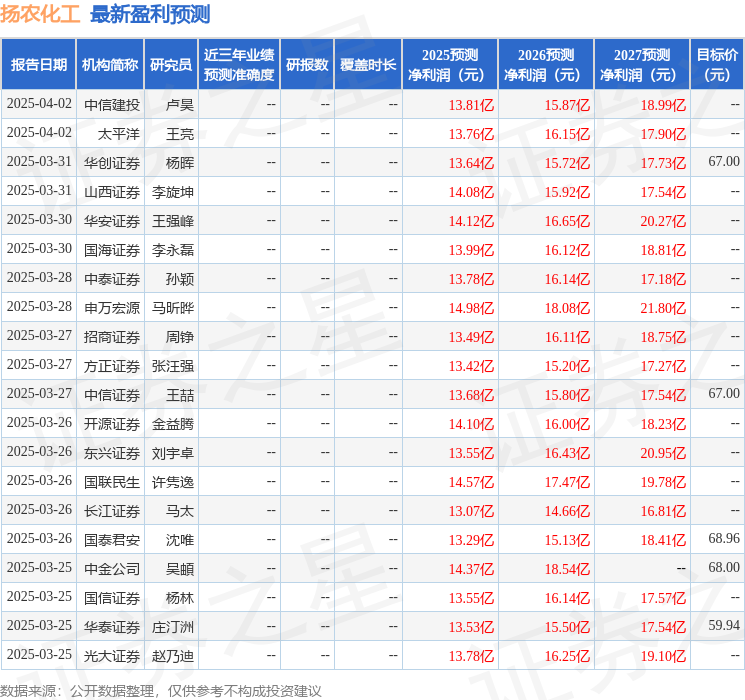Select institution 长江证券

112,510
